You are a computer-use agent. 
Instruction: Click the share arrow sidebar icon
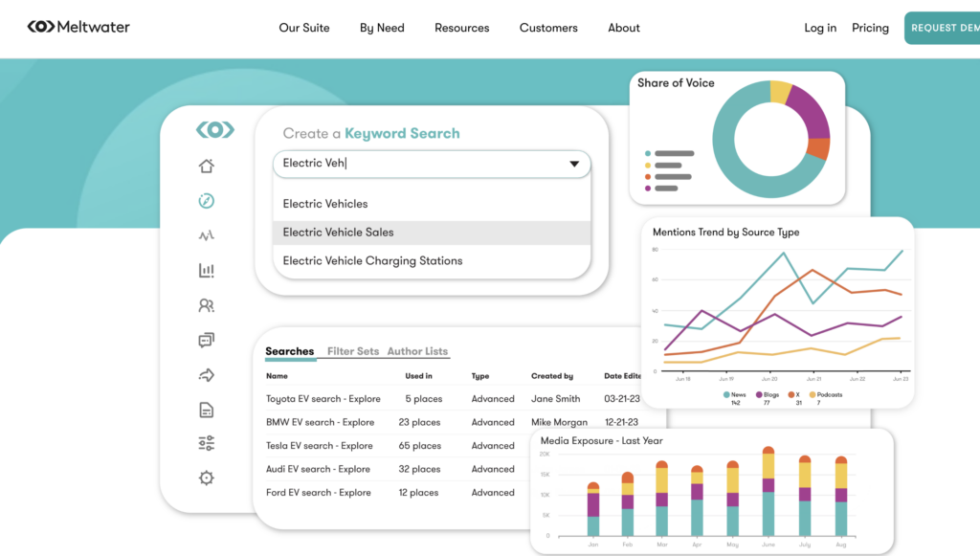click(207, 375)
